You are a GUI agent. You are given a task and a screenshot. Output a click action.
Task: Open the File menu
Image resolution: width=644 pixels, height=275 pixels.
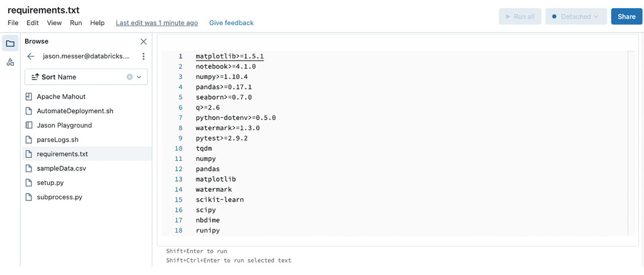pos(13,23)
